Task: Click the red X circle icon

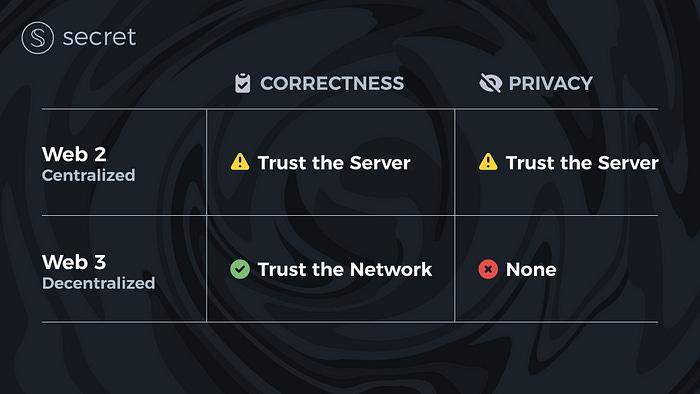Action: coord(488,269)
